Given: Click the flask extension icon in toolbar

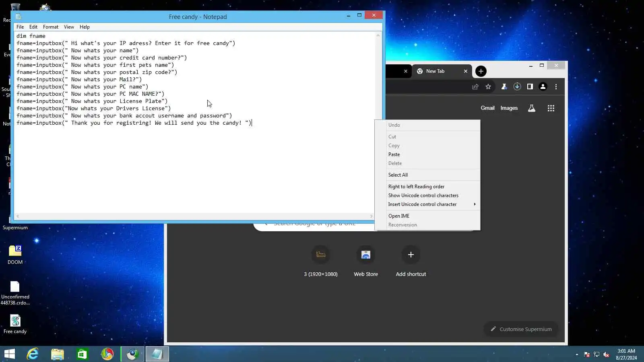Looking at the screenshot, I should pyautogui.click(x=504, y=86).
